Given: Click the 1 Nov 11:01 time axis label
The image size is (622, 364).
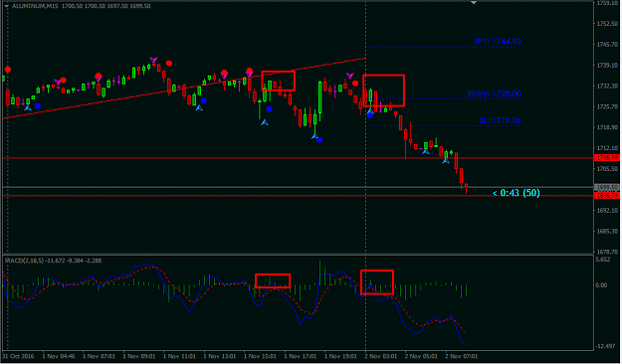Looking at the screenshot, I should click(179, 356).
